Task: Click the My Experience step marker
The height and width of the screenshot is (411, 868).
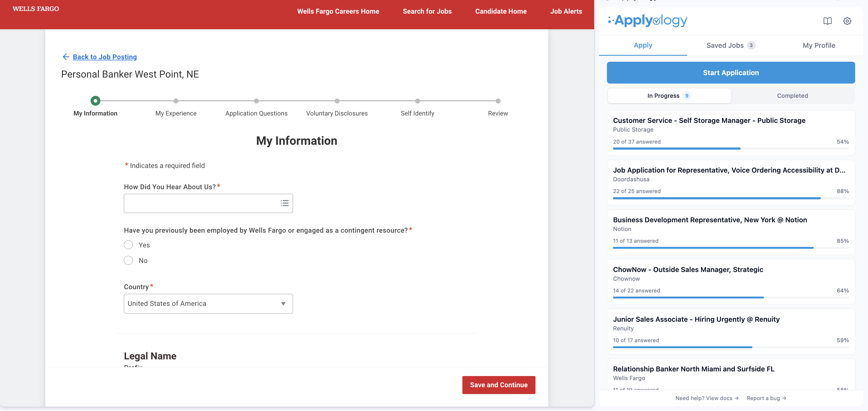Action: [176, 101]
